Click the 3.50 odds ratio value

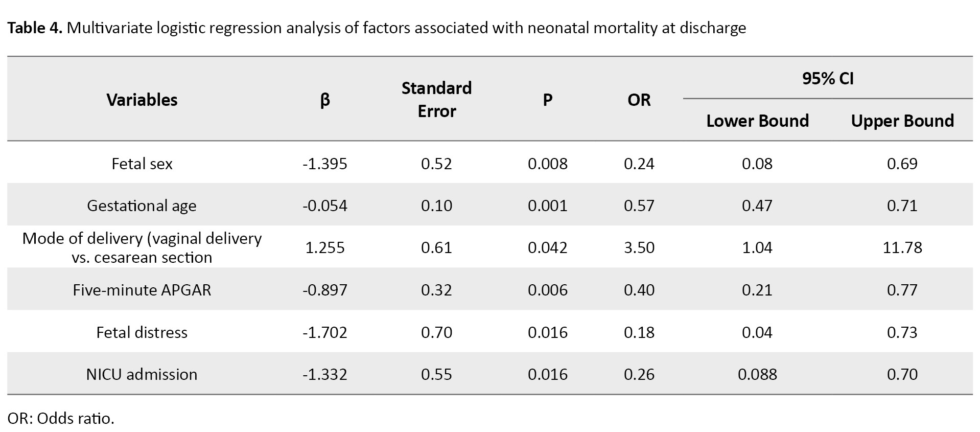(639, 247)
